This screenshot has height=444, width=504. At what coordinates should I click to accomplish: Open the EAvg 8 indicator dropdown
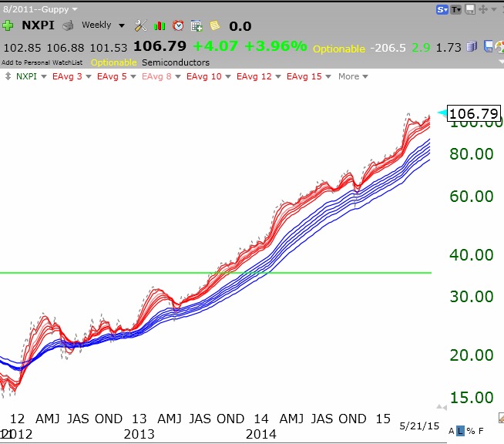coord(178,76)
